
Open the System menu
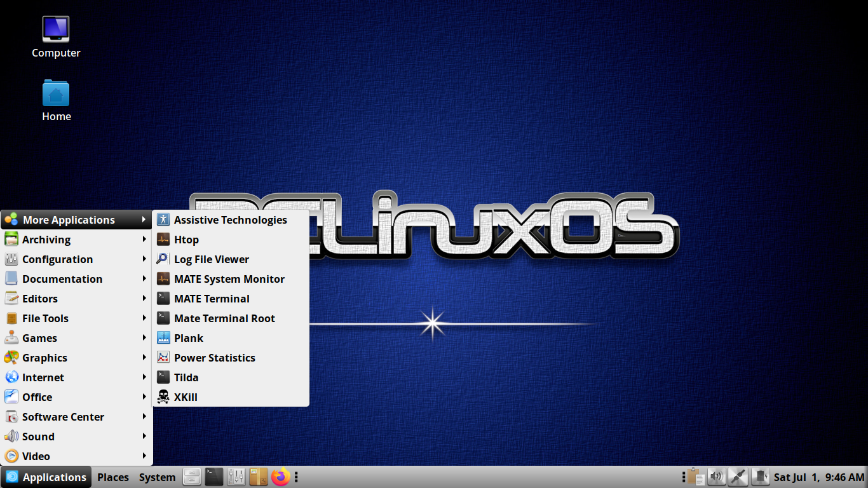point(157,477)
